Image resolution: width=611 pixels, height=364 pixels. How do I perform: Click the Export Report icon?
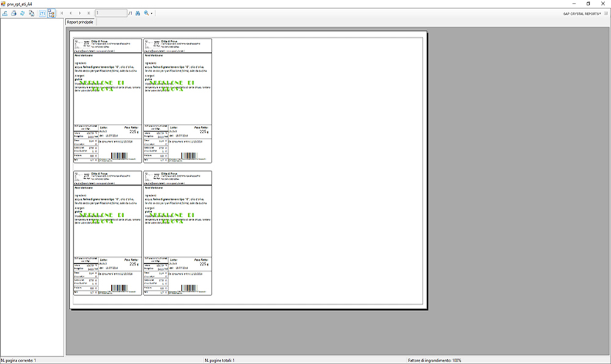point(5,13)
